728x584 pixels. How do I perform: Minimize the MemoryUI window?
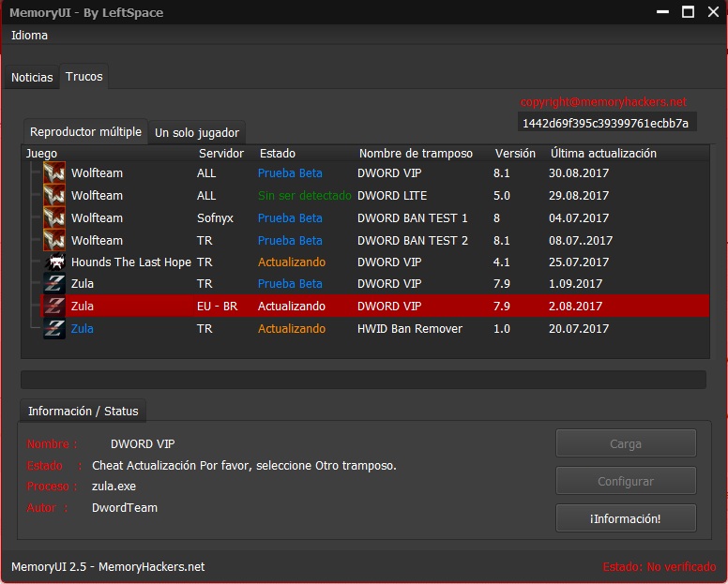(662, 11)
